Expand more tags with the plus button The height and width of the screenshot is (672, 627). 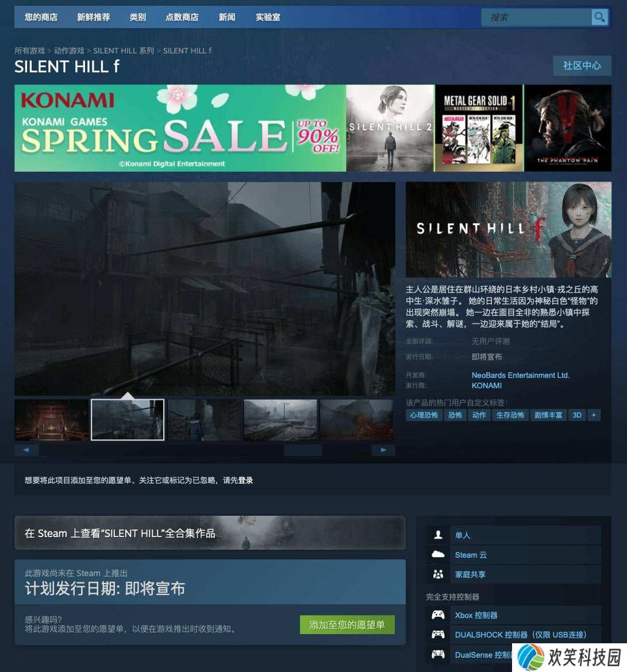594,415
